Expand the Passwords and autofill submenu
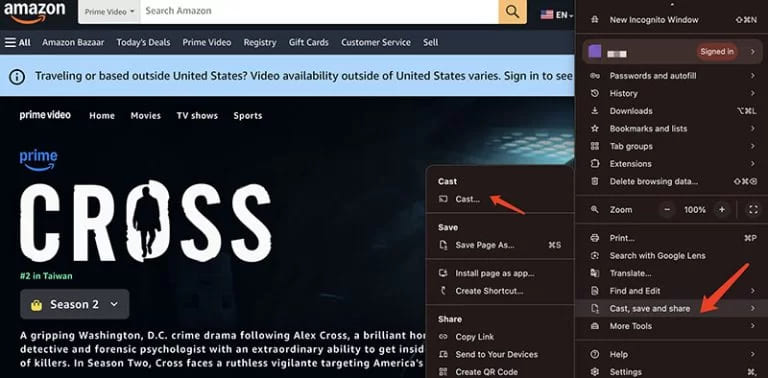Image resolution: width=768 pixels, height=378 pixels. coord(752,76)
